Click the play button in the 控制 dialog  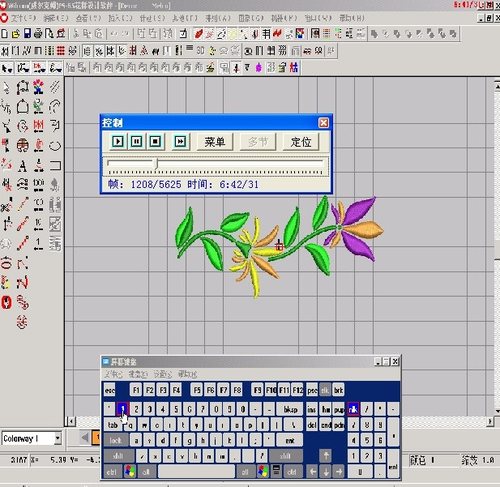(x=118, y=142)
